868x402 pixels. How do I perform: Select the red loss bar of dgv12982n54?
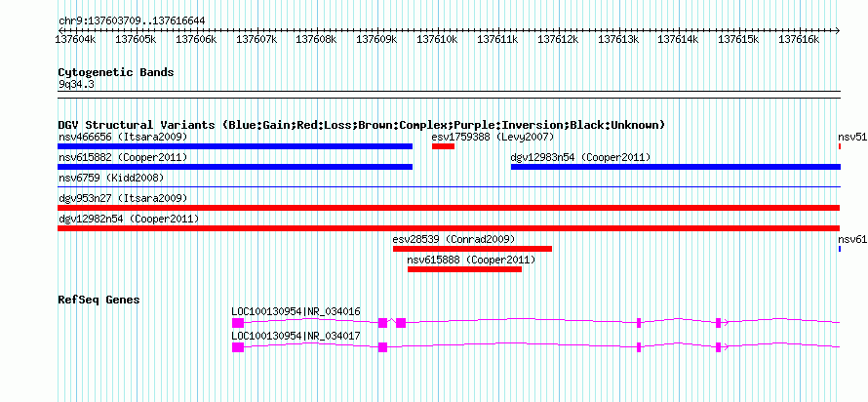click(449, 228)
